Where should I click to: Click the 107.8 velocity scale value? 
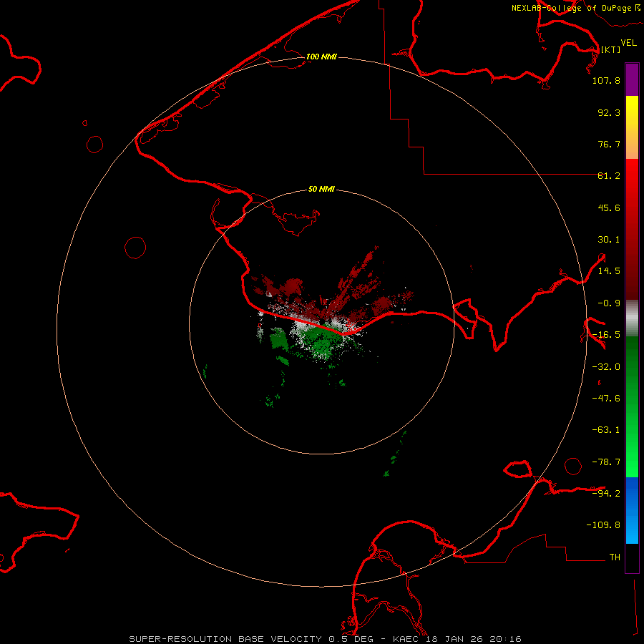pos(606,80)
